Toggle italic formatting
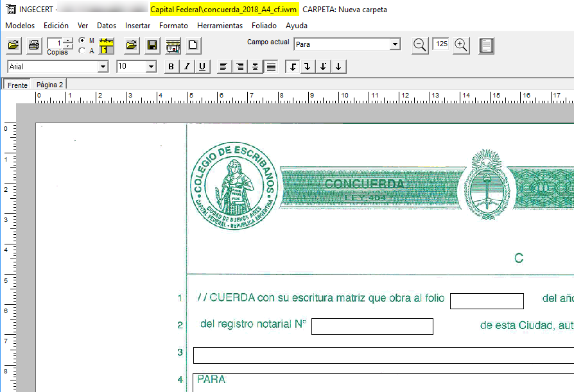Image resolution: width=574 pixels, height=392 pixels. pos(187,67)
